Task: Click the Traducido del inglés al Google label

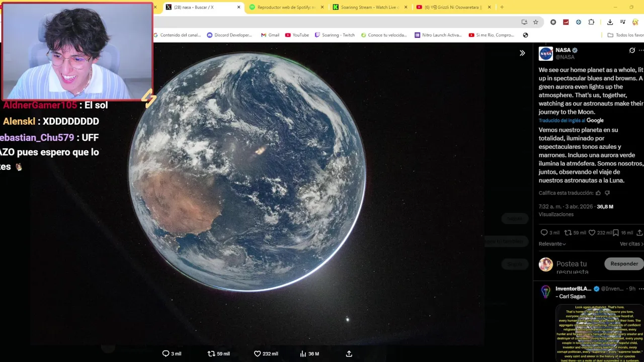Action: pos(571,121)
